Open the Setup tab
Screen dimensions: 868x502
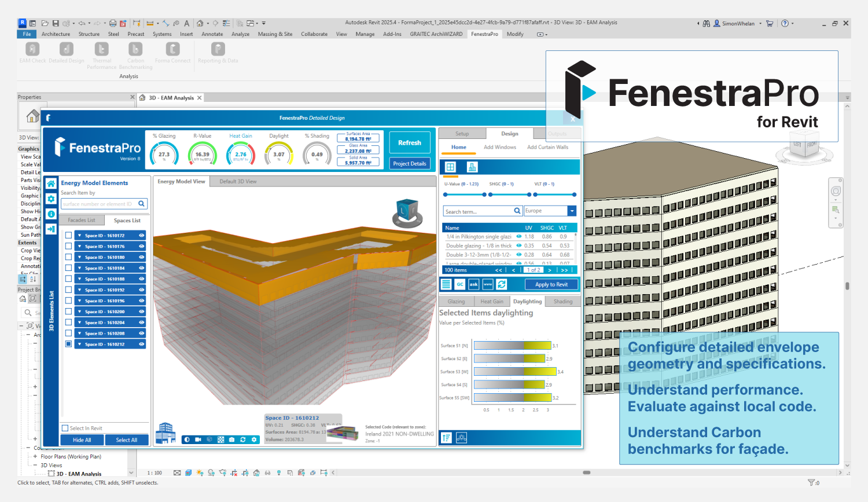[462, 134]
